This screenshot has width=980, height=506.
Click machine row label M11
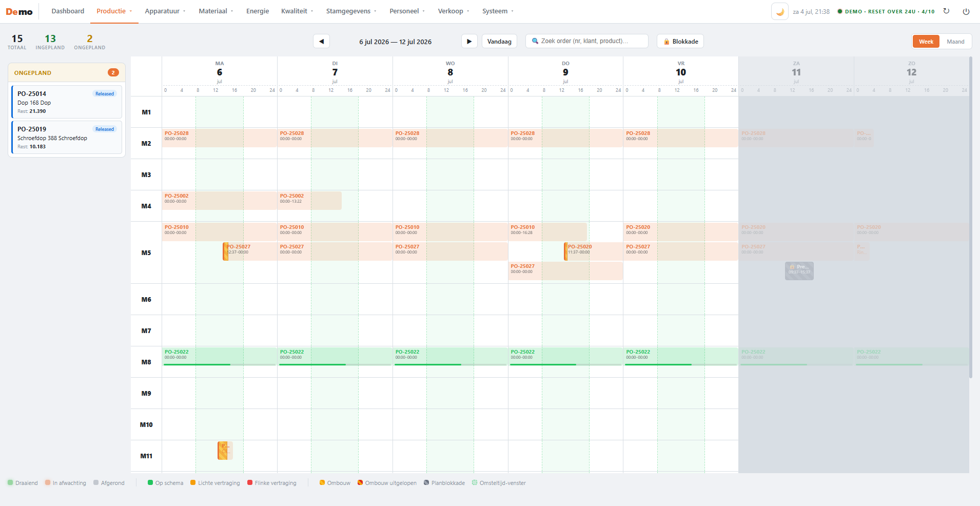tap(146, 456)
